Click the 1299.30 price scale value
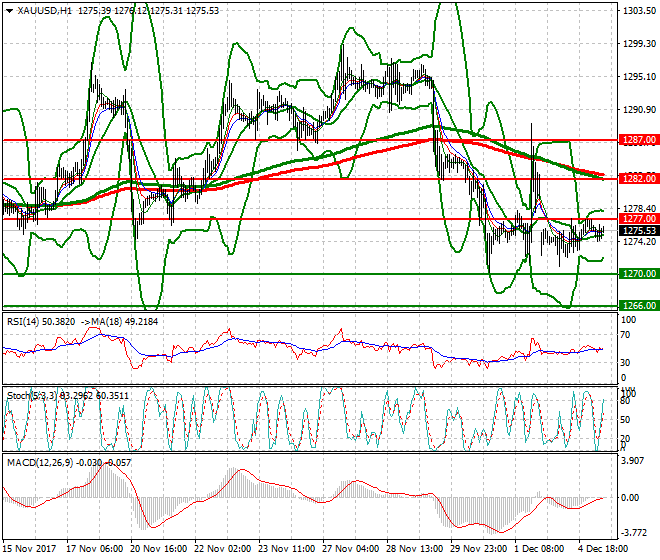Viewport: 660px width, 560px height. (639, 44)
